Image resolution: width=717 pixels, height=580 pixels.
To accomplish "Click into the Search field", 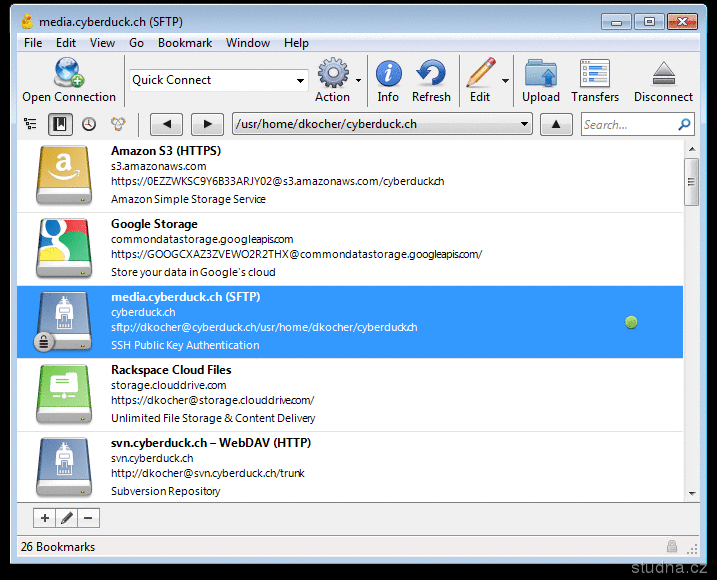I will (x=628, y=125).
